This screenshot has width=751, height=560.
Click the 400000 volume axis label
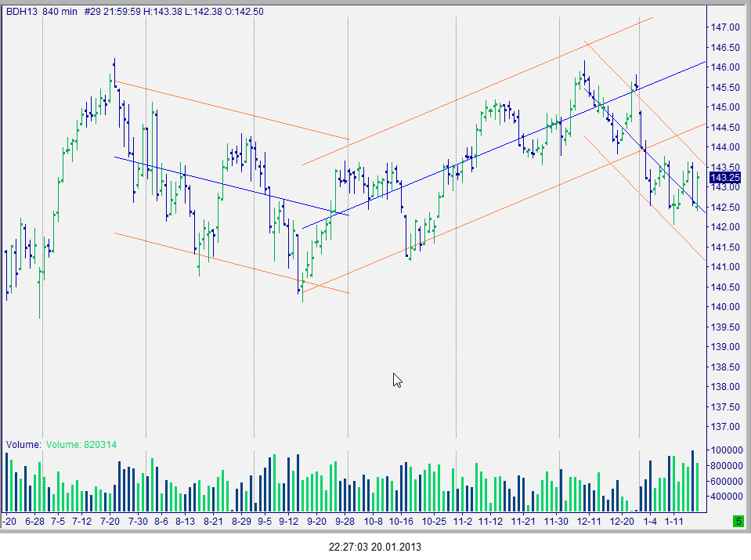tap(727, 497)
